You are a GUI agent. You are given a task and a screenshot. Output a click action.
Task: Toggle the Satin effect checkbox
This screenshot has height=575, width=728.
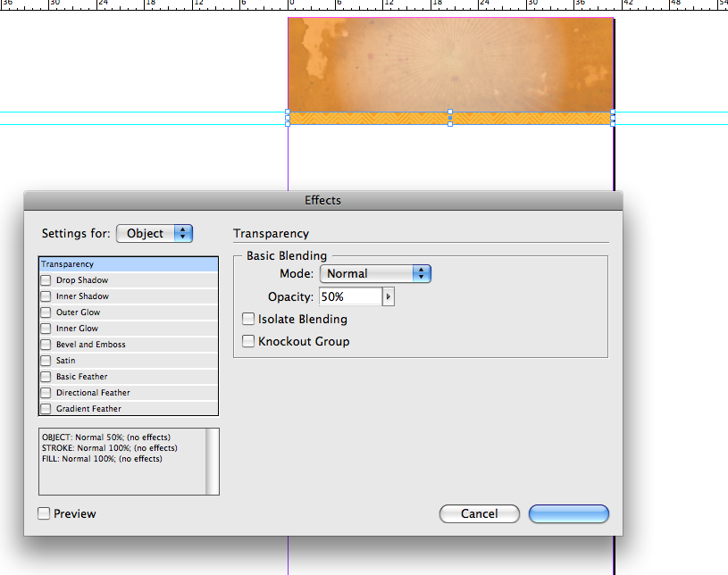coord(46,361)
